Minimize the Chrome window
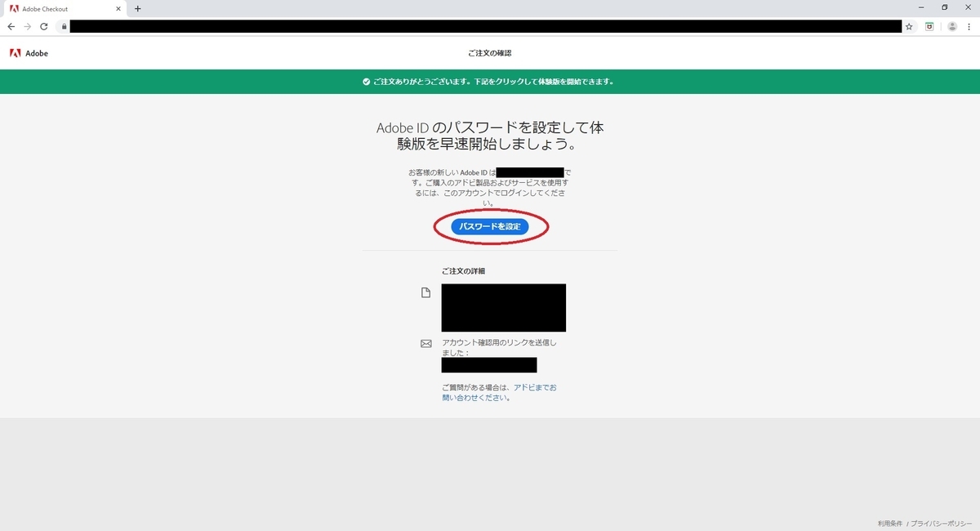This screenshot has height=531, width=980. coord(922,7)
